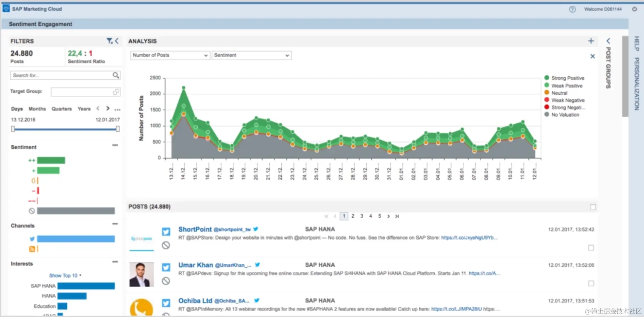Click Umar Khan profile photo thumbnail
The height and width of the screenshot is (317, 644).
142,274
